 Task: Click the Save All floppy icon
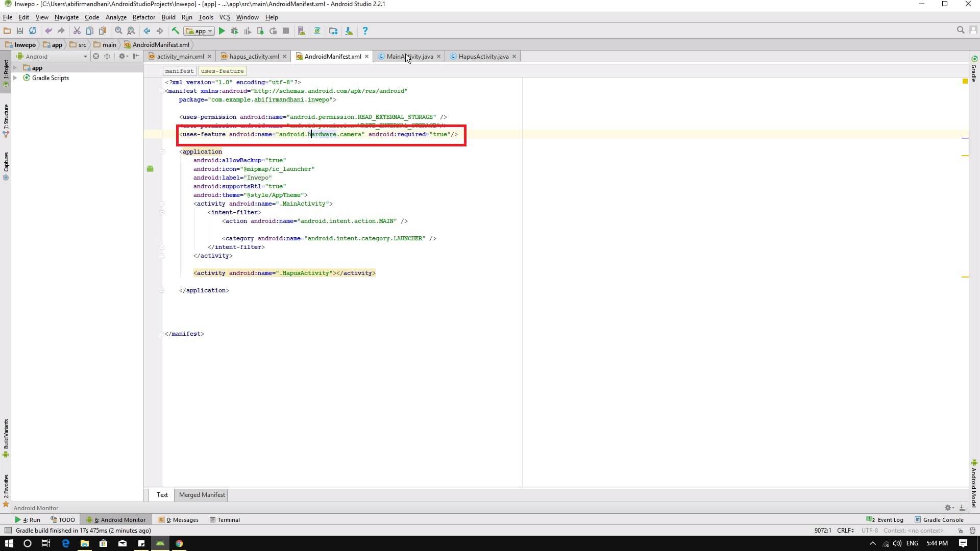pos(20,31)
